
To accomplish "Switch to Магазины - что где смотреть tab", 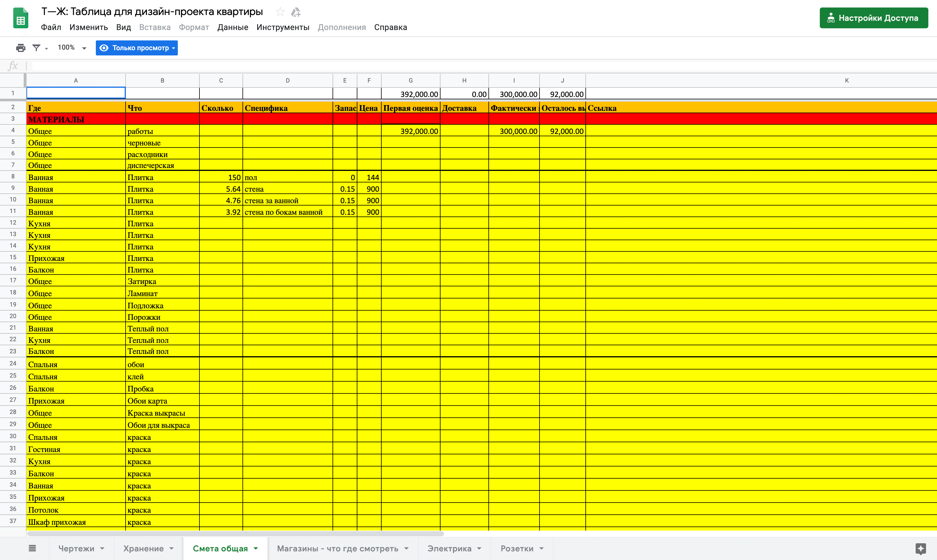I will tap(338, 548).
